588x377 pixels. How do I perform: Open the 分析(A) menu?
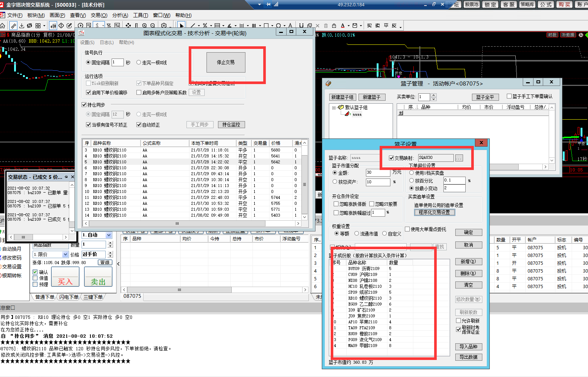[120, 15]
